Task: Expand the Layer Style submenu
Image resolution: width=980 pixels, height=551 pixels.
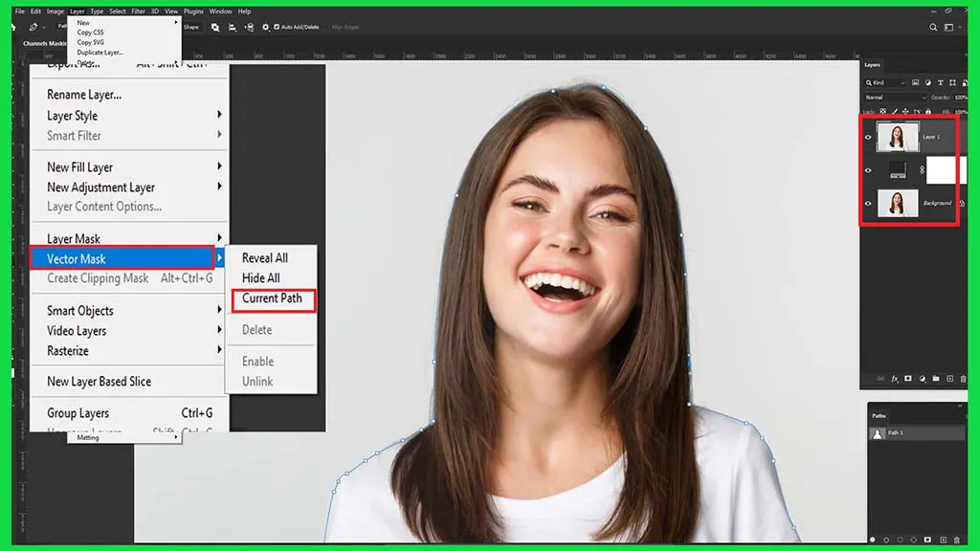Action: point(219,115)
